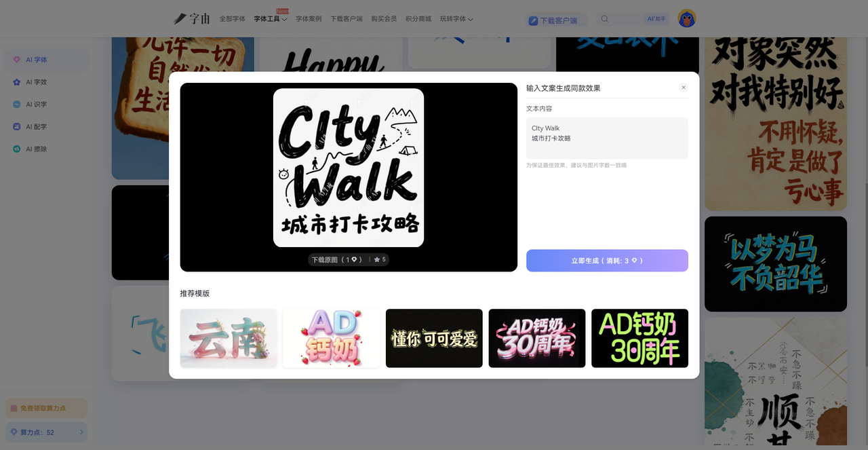Choose the 云南 recommended template thumbnail
Screen dimensions: 868x450
point(229,338)
